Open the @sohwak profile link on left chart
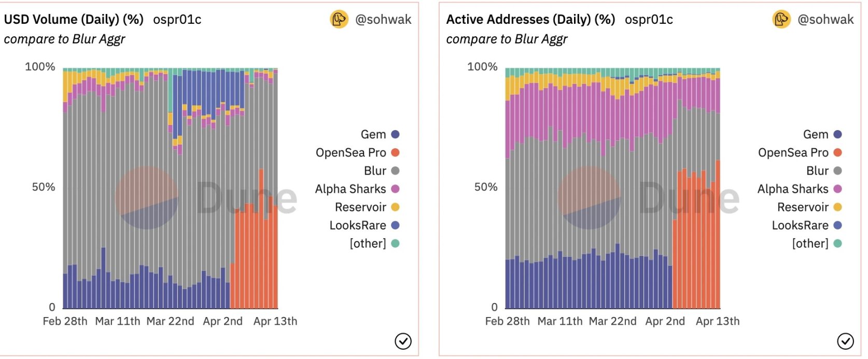This screenshot has width=868, height=359. click(383, 20)
